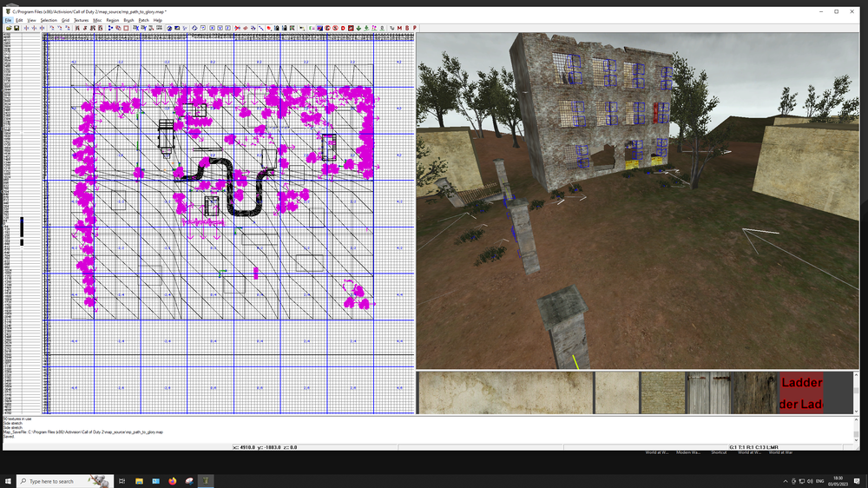Viewport: 868px width, 488px height.
Task: Click the green down arrow toolbar icon
Action: (x=358, y=28)
